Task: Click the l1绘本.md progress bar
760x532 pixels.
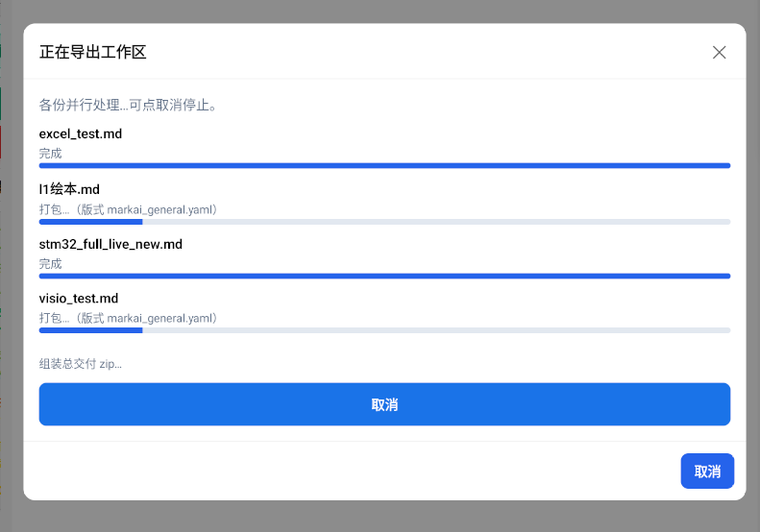Action: 384,222
